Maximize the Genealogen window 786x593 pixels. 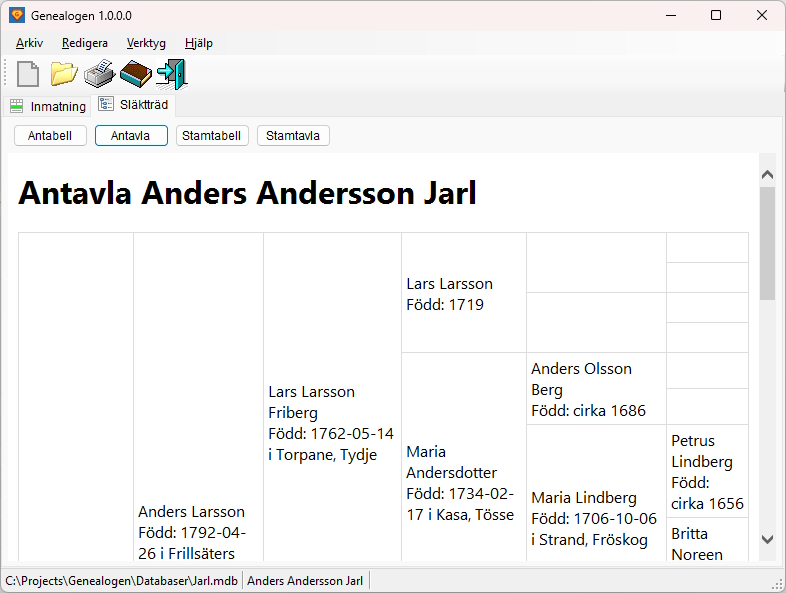[716, 15]
